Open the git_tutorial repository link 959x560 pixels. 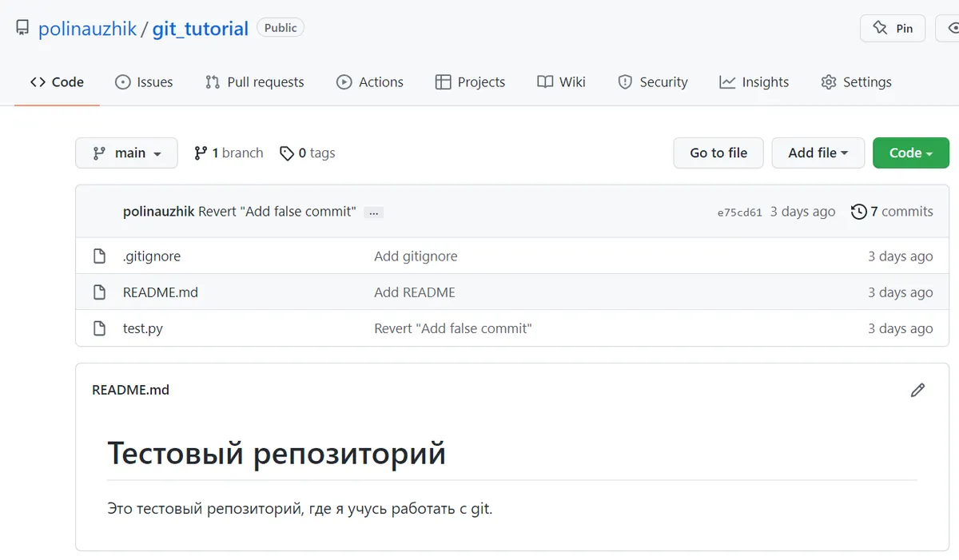pyautogui.click(x=201, y=29)
